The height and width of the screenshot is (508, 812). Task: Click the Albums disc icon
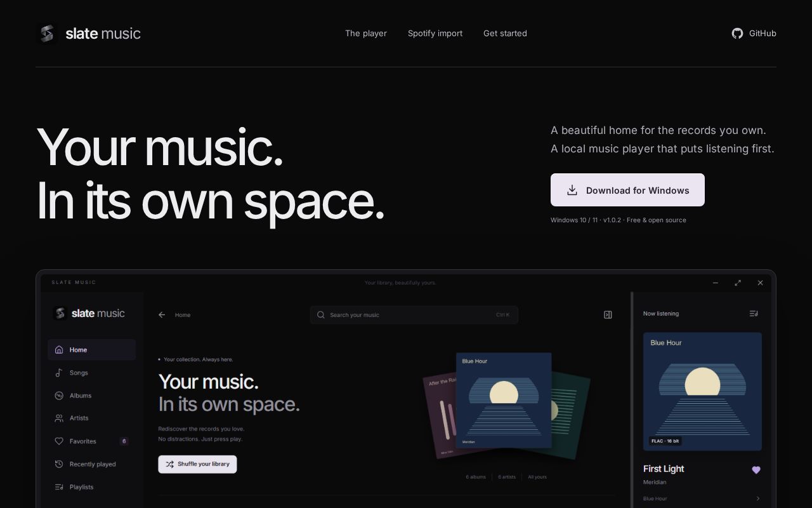point(59,395)
